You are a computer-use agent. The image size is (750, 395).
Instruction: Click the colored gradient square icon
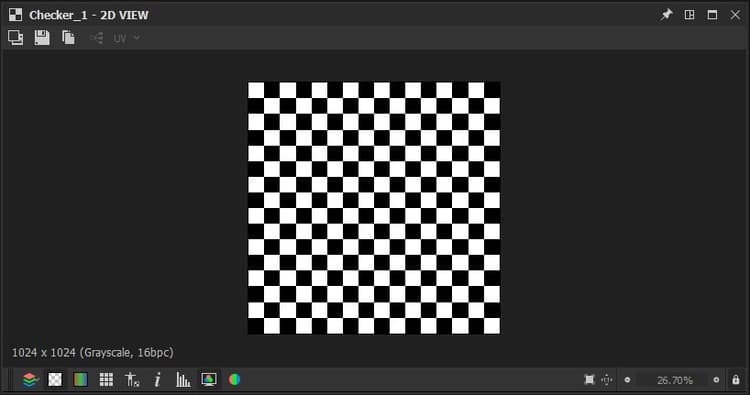click(x=80, y=380)
